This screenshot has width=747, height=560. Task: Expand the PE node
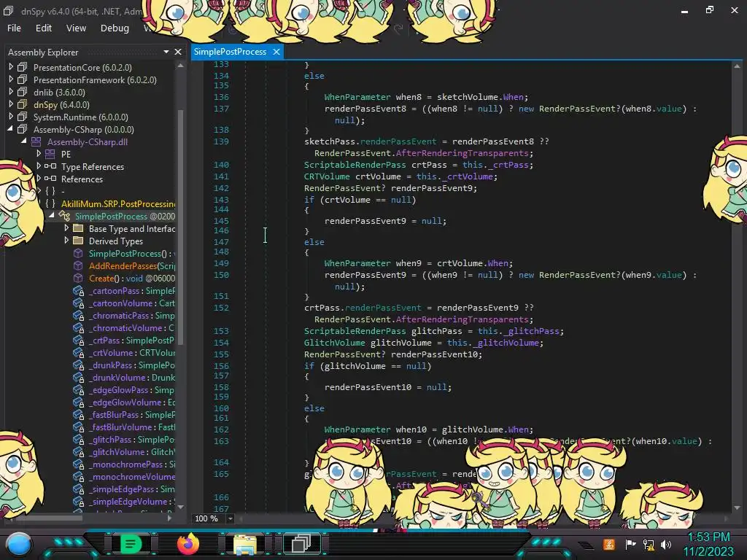point(39,154)
